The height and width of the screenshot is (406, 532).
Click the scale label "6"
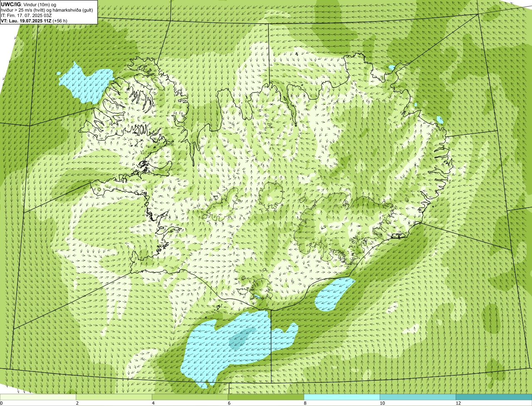pos(229,403)
